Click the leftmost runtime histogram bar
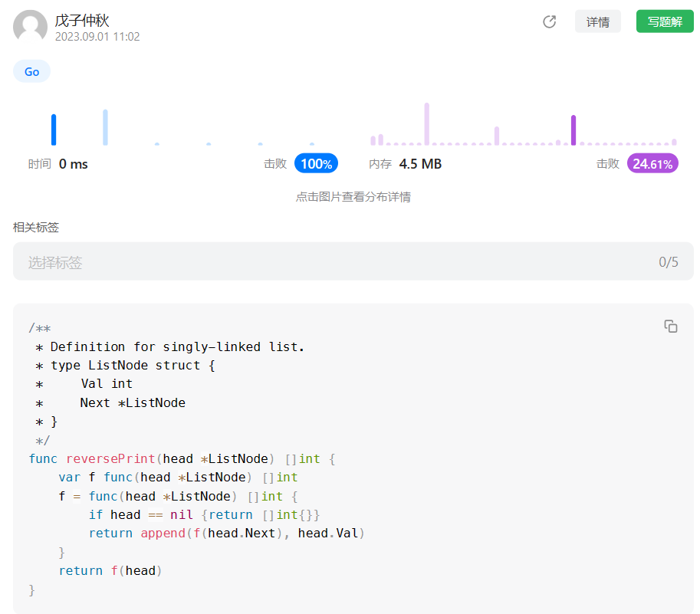The image size is (700, 614). click(53, 129)
